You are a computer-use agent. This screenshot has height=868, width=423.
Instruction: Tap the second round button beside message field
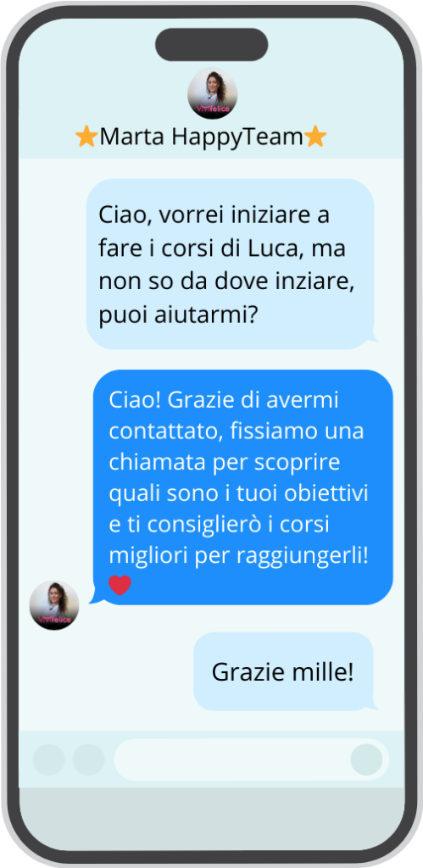click(x=89, y=759)
